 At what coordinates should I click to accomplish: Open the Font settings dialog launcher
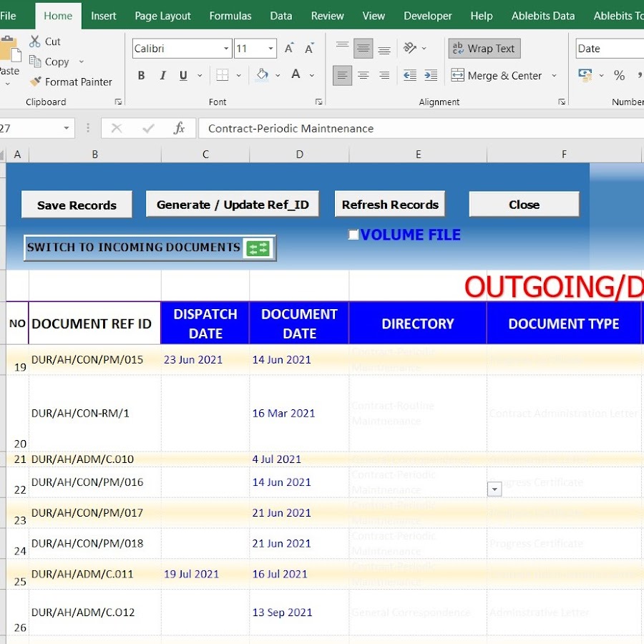[318, 102]
